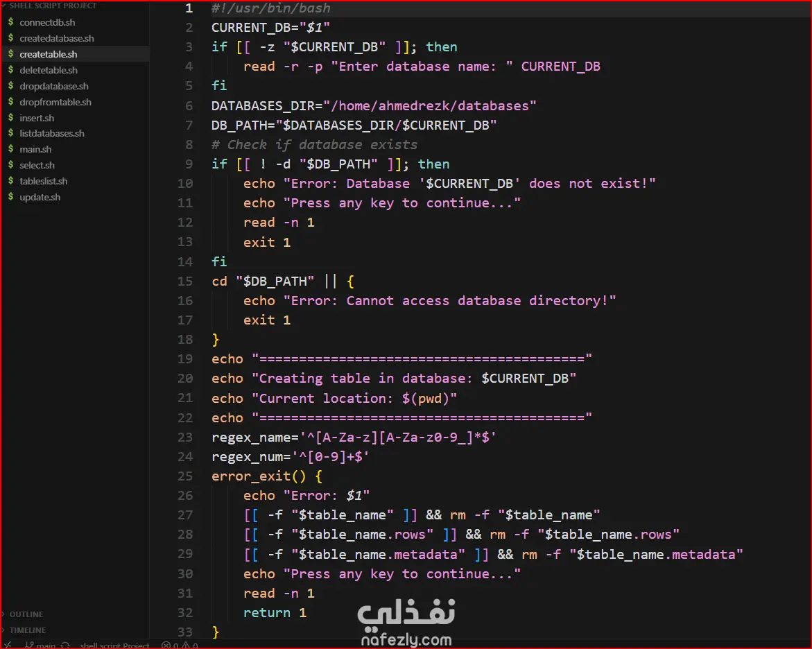Click 'exit 1' on line 13
Screen dimensions: 812x649
[267, 243]
